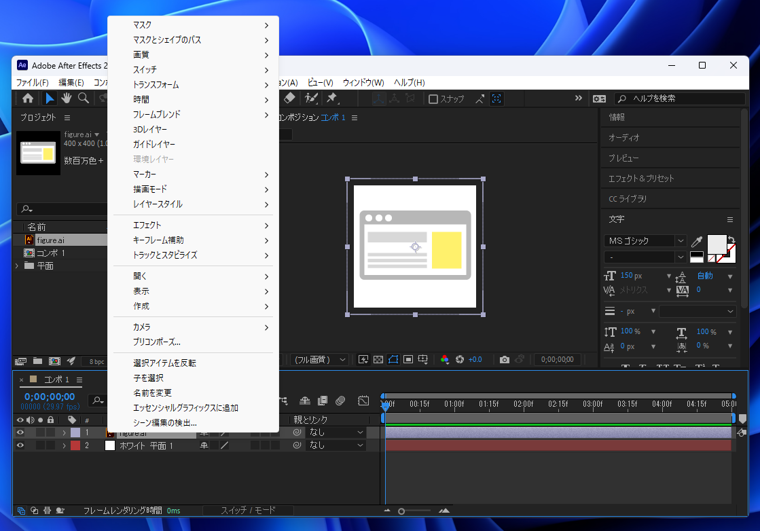Select the Roto Brush tool
The height and width of the screenshot is (531, 760).
coord(311,98)
